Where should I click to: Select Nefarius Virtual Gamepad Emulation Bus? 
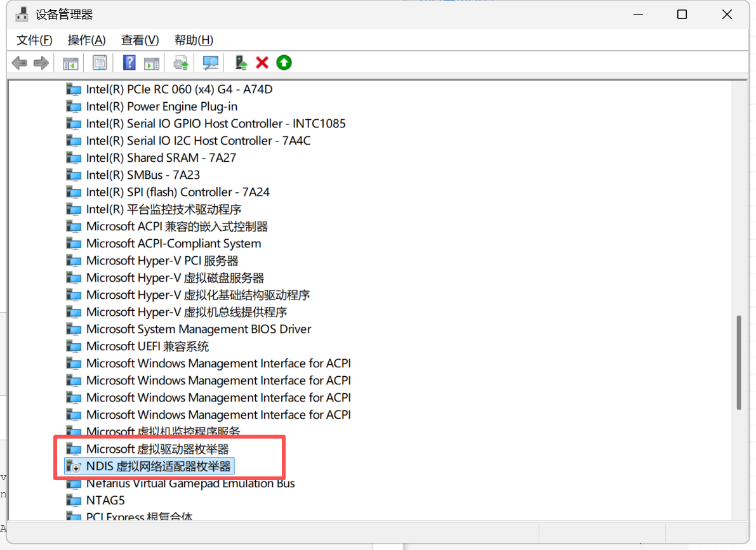tap(189, 483)
